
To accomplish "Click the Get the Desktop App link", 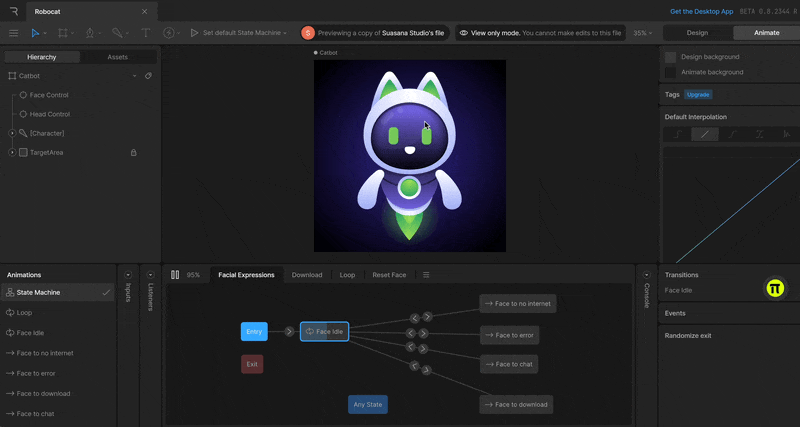I will pyautogui.click(x=703, y=12).
